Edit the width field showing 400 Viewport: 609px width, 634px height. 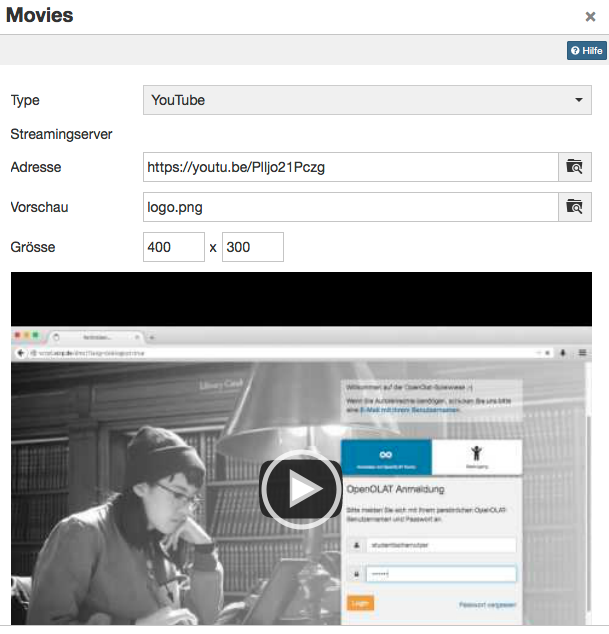coord(174,247)
